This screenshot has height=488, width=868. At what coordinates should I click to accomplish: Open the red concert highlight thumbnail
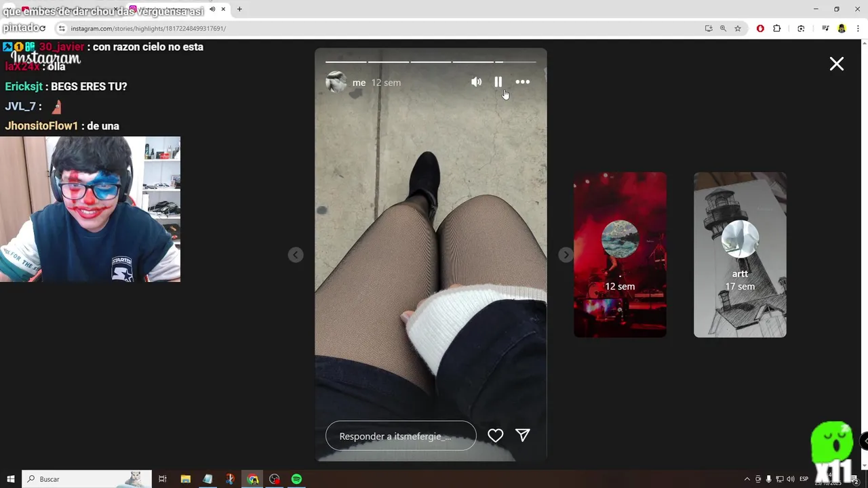point(620,255)
